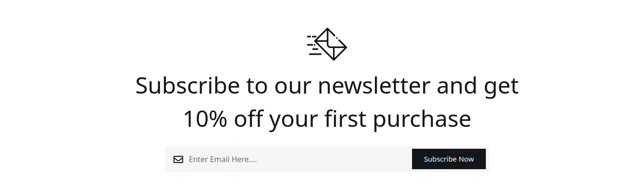Click the '10% off your first purchase' text
Image resolution: width=644 pixels, height=192 pixels.
327,119
